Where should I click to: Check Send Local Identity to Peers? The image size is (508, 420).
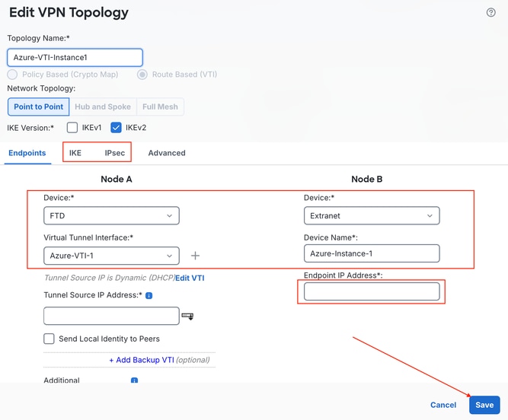(49, 339)
